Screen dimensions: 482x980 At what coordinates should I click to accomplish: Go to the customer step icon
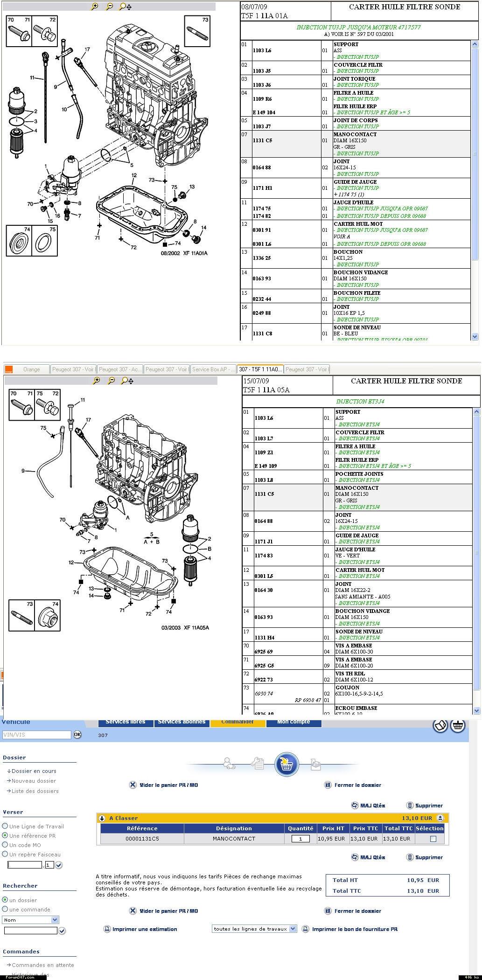coord(229,764)
